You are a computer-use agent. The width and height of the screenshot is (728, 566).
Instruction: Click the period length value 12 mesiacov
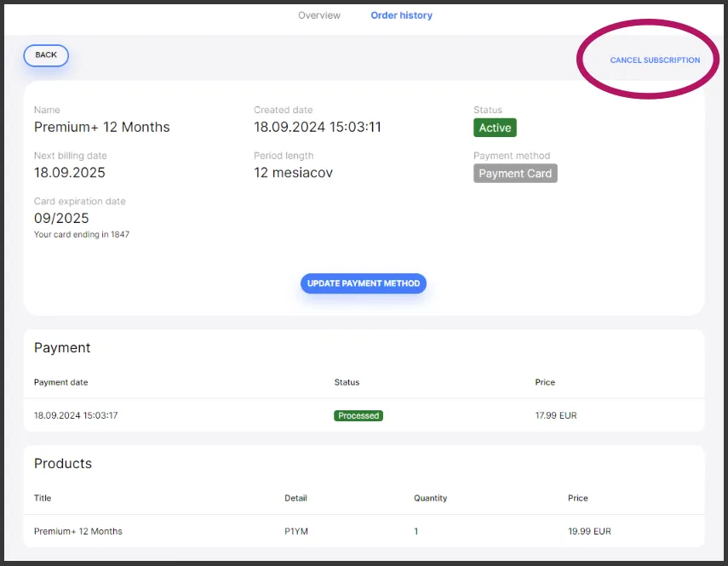[x=293, y=173]
